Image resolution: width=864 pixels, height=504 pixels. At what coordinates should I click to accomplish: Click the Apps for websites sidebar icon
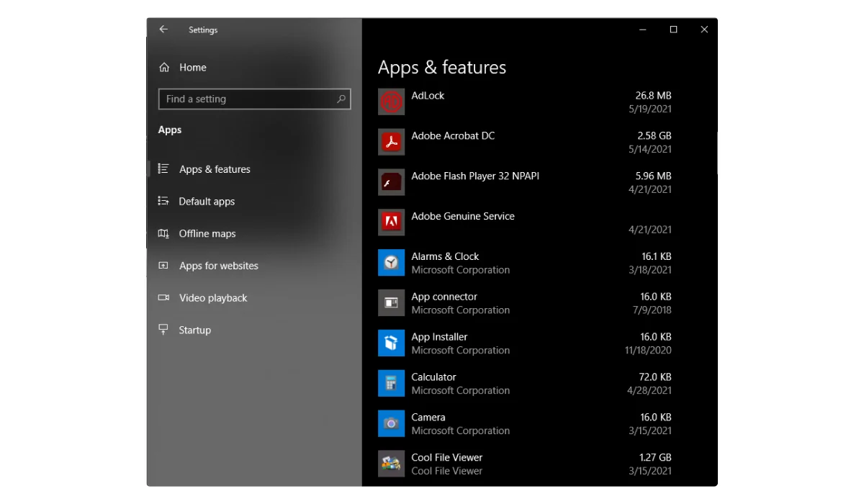(x=163, y=266)
